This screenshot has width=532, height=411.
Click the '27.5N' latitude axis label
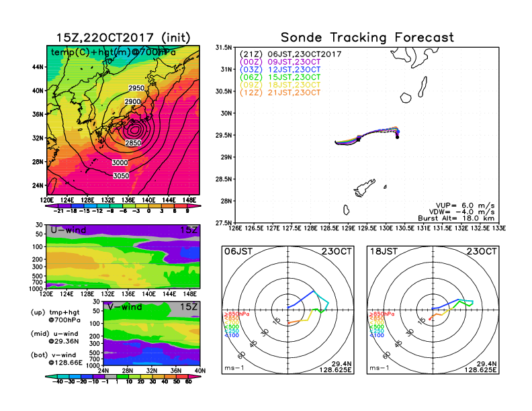[x=224, y=223]
